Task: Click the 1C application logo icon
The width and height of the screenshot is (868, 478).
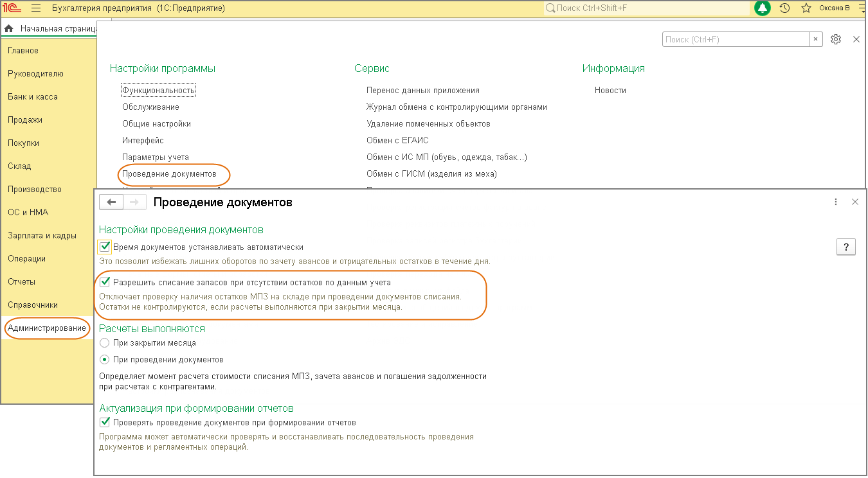Action: (x=12, y=8)
